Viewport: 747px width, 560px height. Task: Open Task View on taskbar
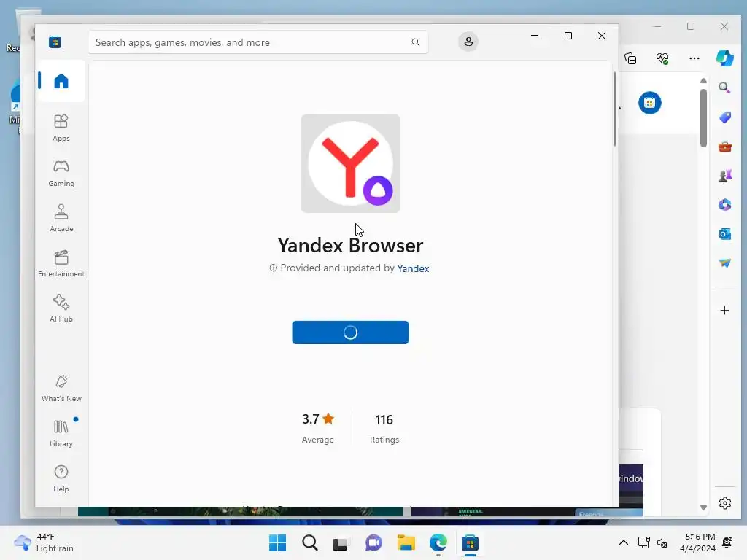tap(341, 542)
